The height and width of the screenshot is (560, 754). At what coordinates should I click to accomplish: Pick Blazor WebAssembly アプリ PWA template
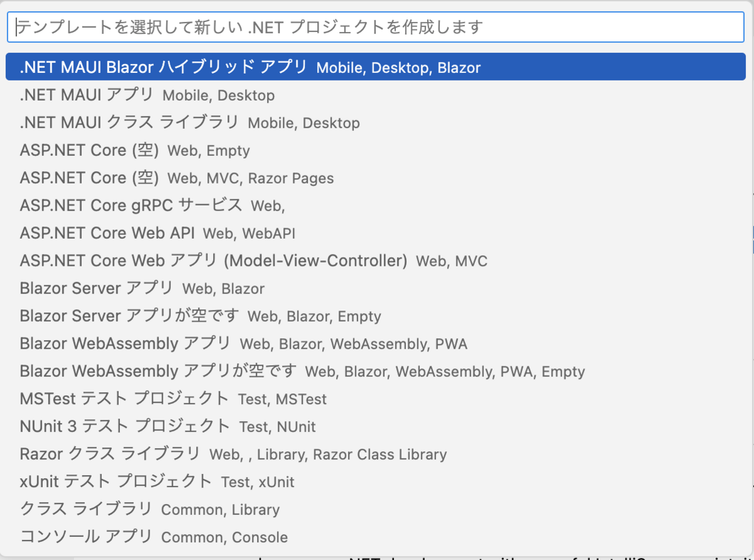(x=376, y=344)
